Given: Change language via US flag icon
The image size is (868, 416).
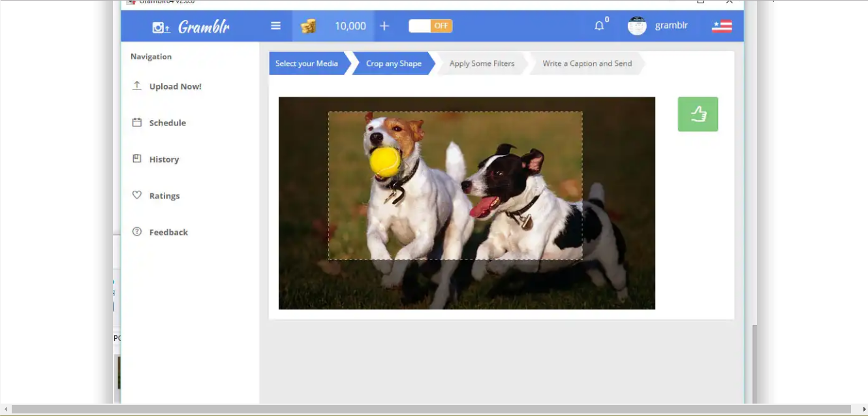Looking at the screenshot, I should click(721, 26).
